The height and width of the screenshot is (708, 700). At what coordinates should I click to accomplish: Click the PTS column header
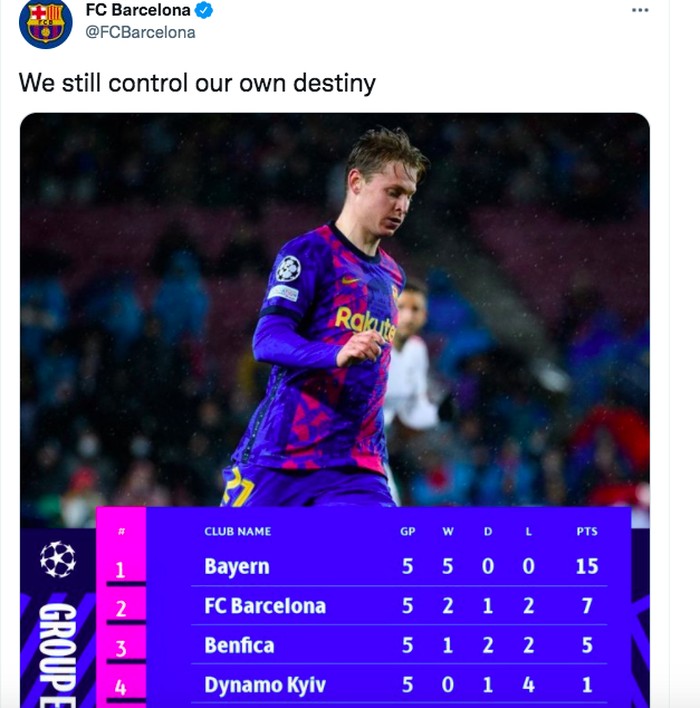[x=587, y=531]
